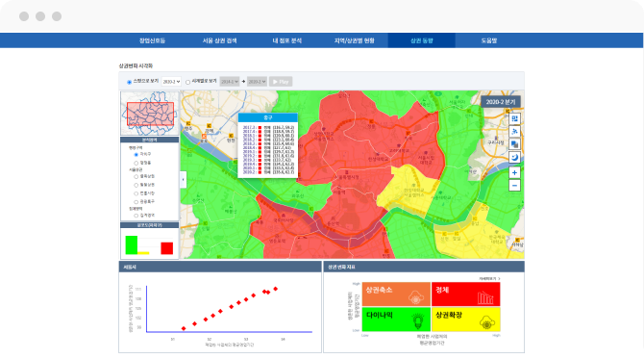Image resolution: width=644 pixels, height=359 pixels.
Task: Click the cloud gear icon in 상권확장
Action: [487, 322]
